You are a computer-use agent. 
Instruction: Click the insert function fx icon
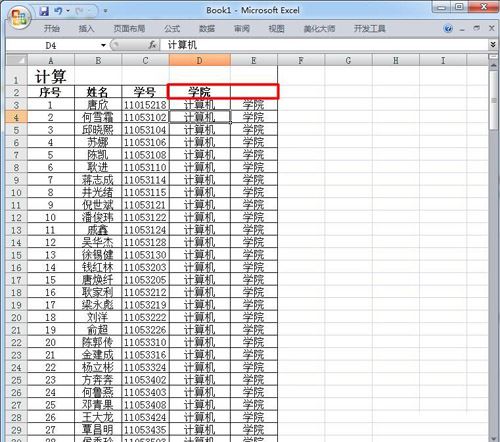click(x=153, y=45)
